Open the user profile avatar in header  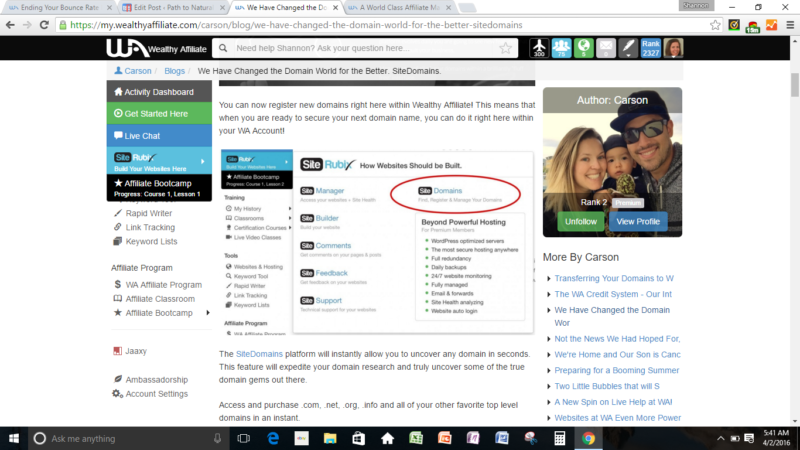click(x=673, y=48)
